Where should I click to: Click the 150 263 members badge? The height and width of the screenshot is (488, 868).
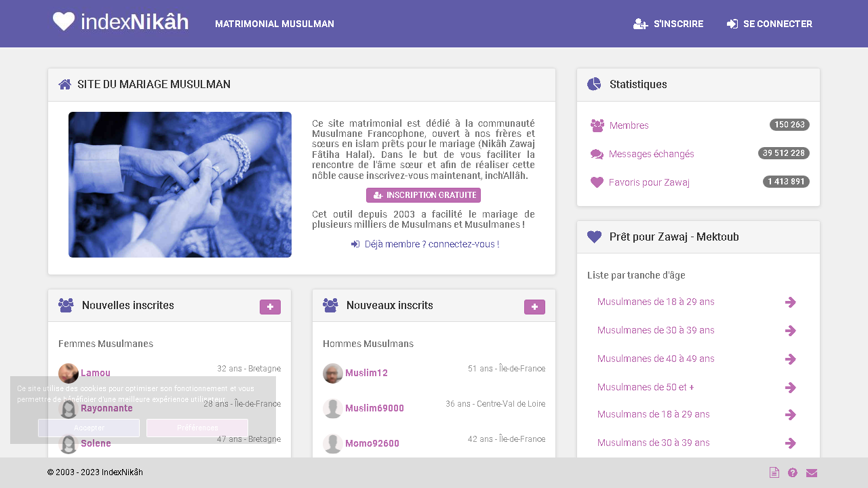coord(789,125)
